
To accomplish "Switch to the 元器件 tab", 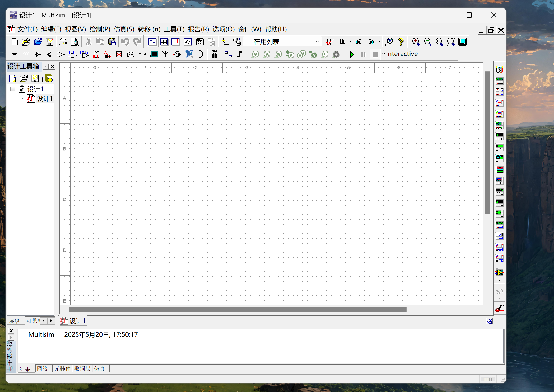I will [x=62, y=369].
